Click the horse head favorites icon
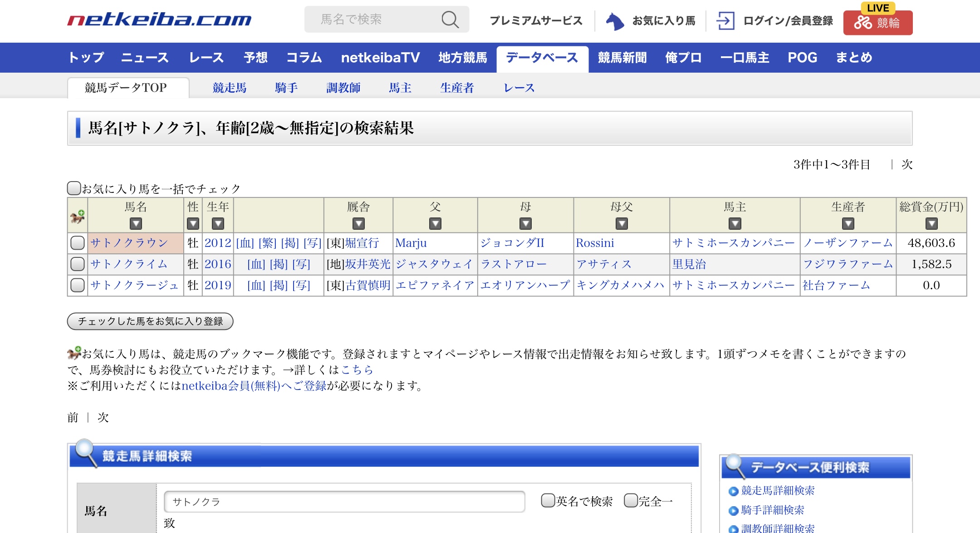This screenshot has width=980, height=533. (x=615, y=21)
